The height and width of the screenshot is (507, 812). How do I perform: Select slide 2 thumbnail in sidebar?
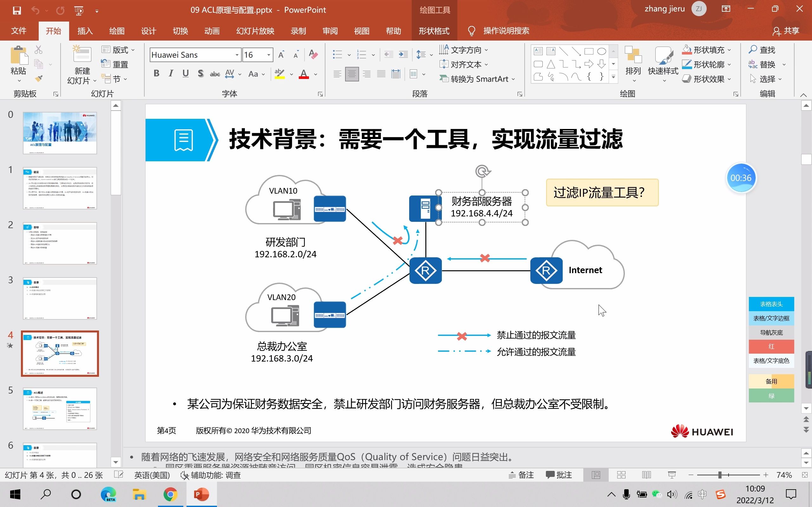coord(60,244)
